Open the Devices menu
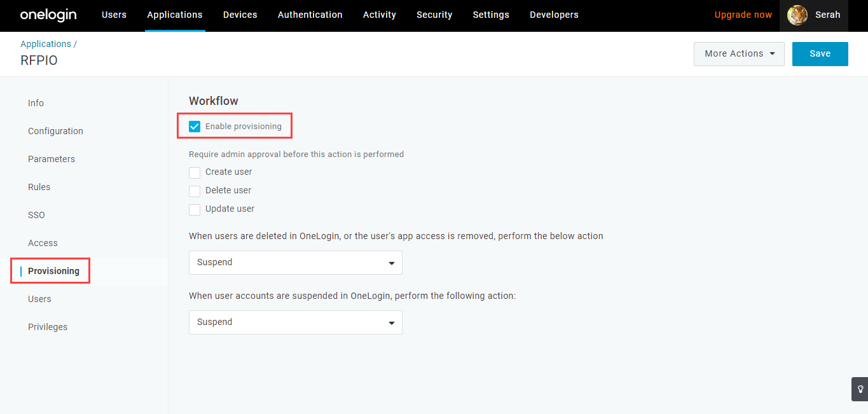 pyautogui.click(x=240, y=15)
